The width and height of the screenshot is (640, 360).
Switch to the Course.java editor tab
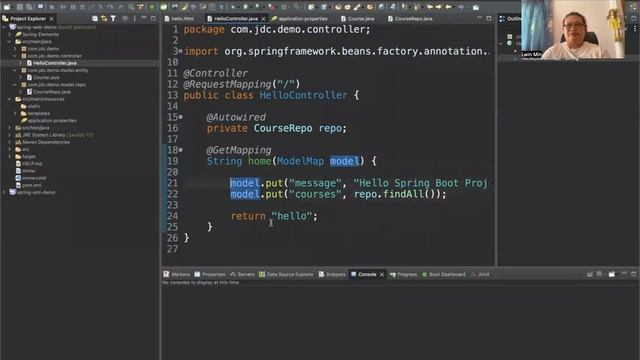pyautogui.click(x=358, y=19)
